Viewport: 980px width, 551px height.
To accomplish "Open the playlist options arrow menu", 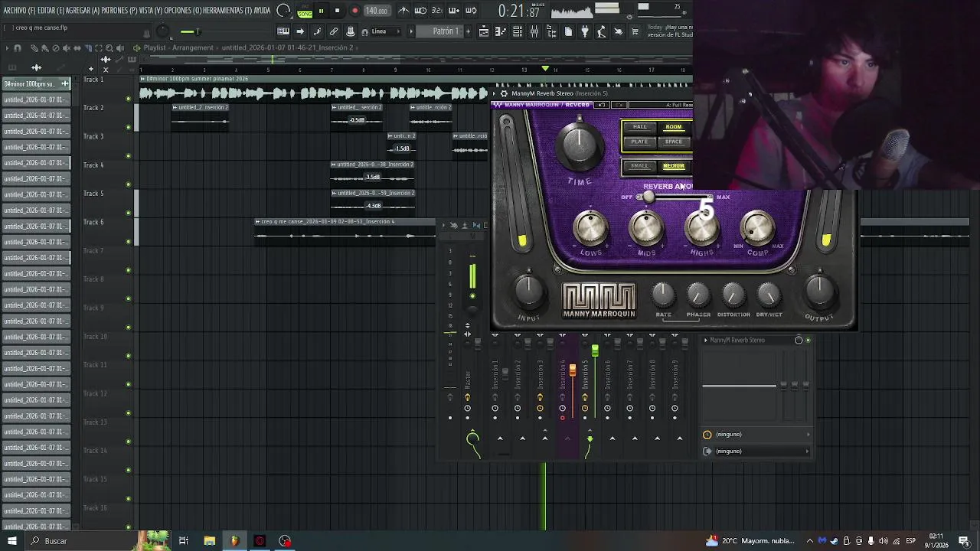I will (7, 47).
